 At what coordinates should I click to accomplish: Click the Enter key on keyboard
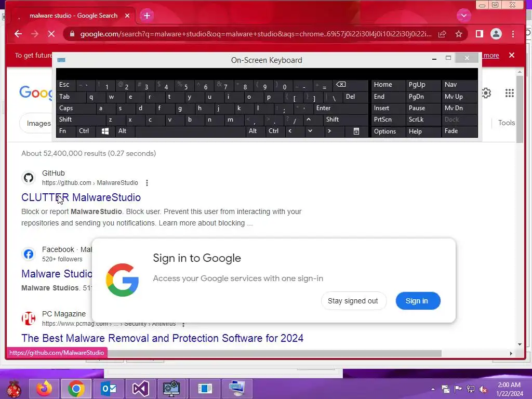pyautogui.click(x=341, y=108)
